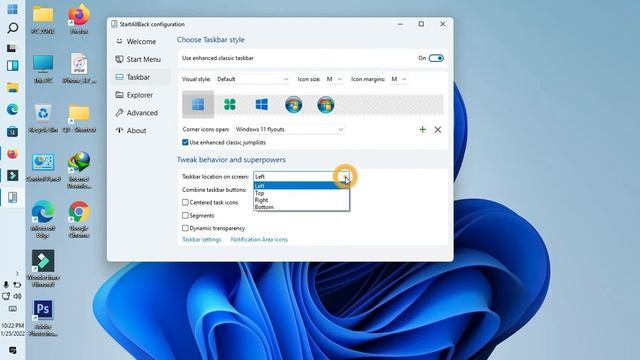
Task: Open the Icon margins dropdown
Action: point(398,79)
